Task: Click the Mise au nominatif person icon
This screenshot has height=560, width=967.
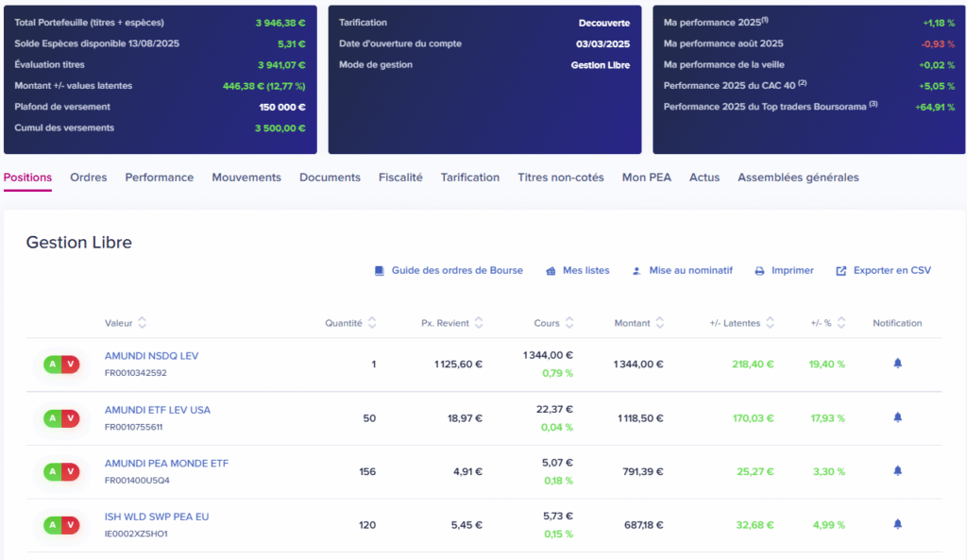Action: 637,271
